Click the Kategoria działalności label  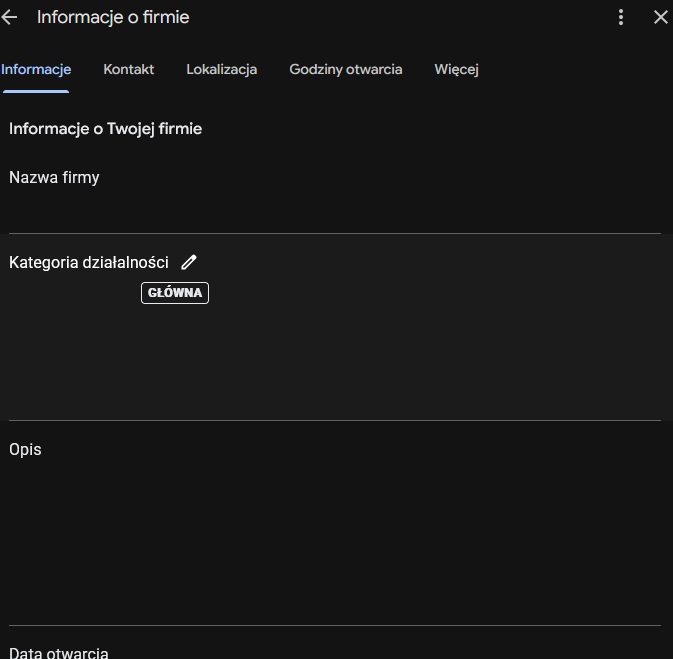coord(89,262)
